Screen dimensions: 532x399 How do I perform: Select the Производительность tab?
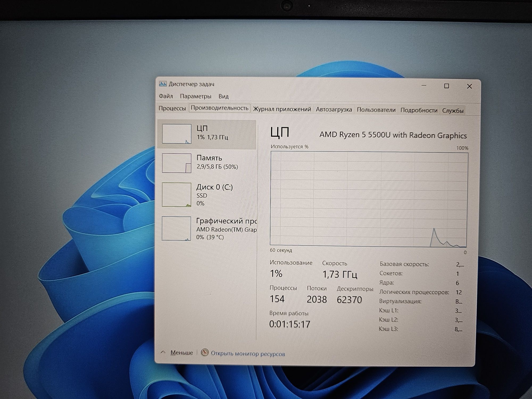219,108
